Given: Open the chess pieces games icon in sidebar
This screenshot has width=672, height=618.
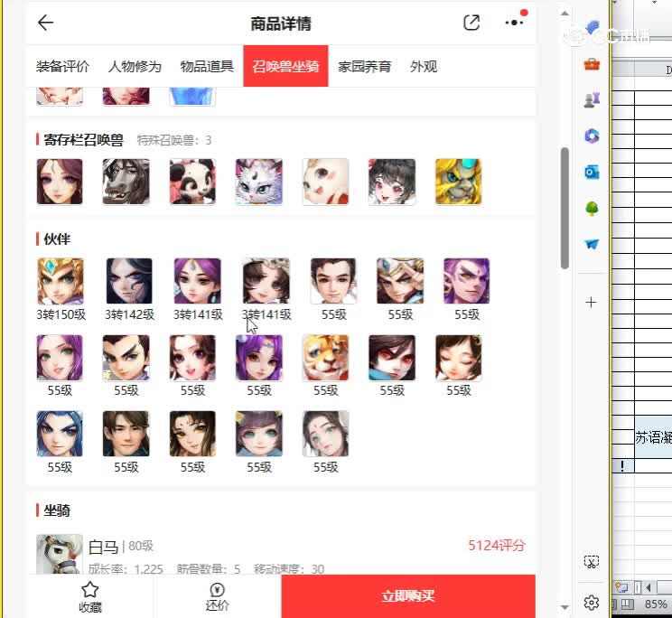Looking at the screenshot, I should pyautogui.click(x=592, y=100).
